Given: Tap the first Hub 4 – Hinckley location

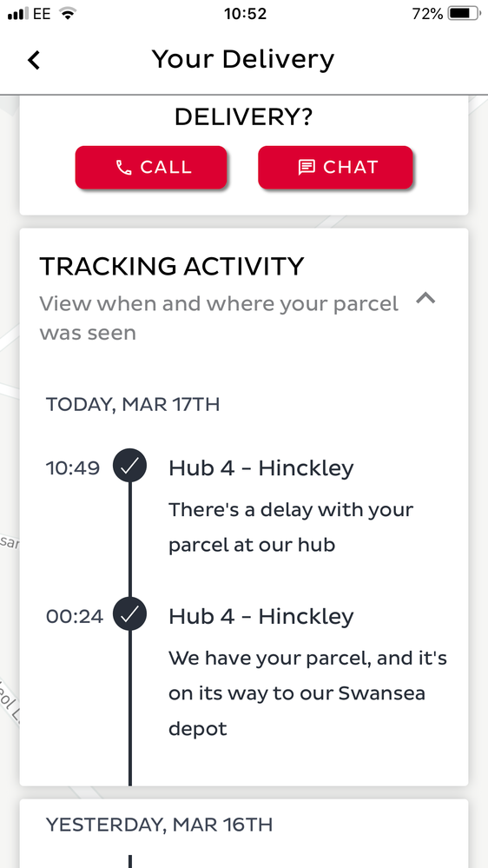Looking at the screenshot, I should (x=261, y=468).
